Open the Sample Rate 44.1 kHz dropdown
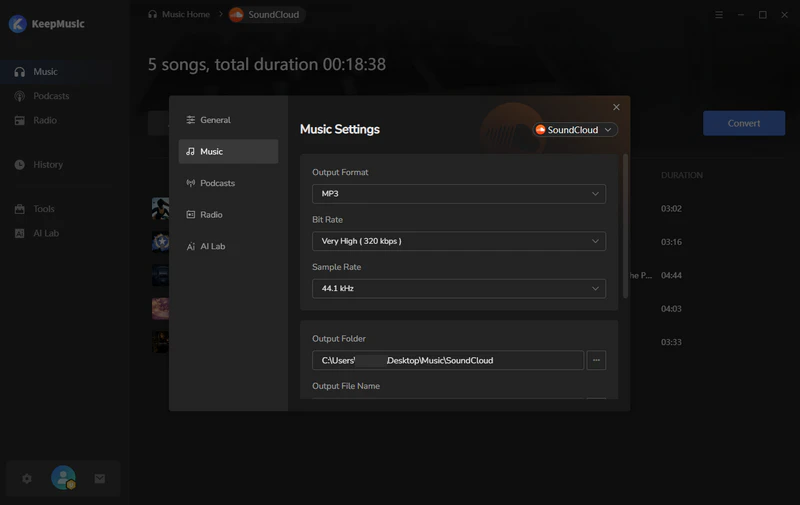 click(x=459, y=289)
